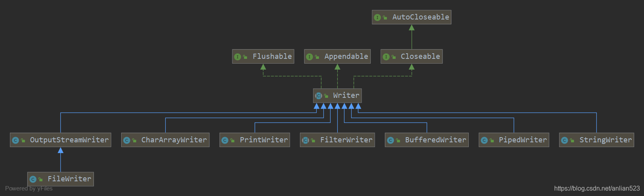Click the StringWriter label text
This screenshot has width=644, height=196.
605,140
